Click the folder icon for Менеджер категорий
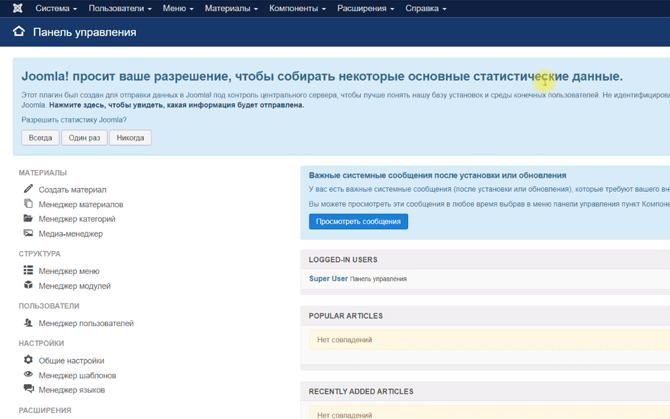This screenshot has width=670, height=419. pos(28,219)
